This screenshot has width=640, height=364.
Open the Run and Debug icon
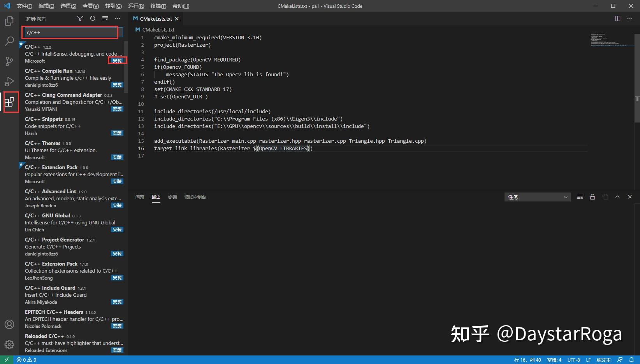(9, 82)
